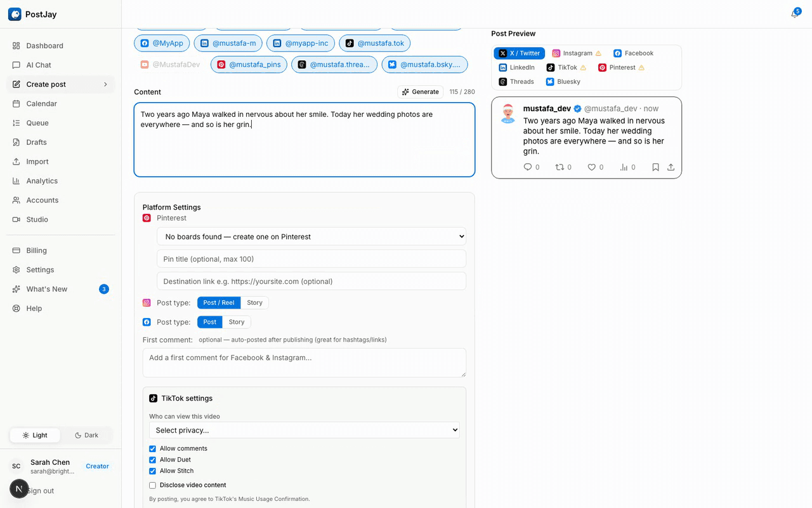Select X / Twitter preview tab
The image size is (812, 508).
pos(520,53)
